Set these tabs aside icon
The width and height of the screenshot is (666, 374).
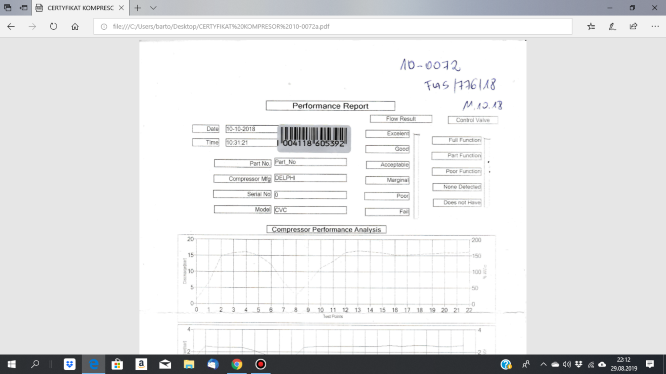(x=24, y=8)
